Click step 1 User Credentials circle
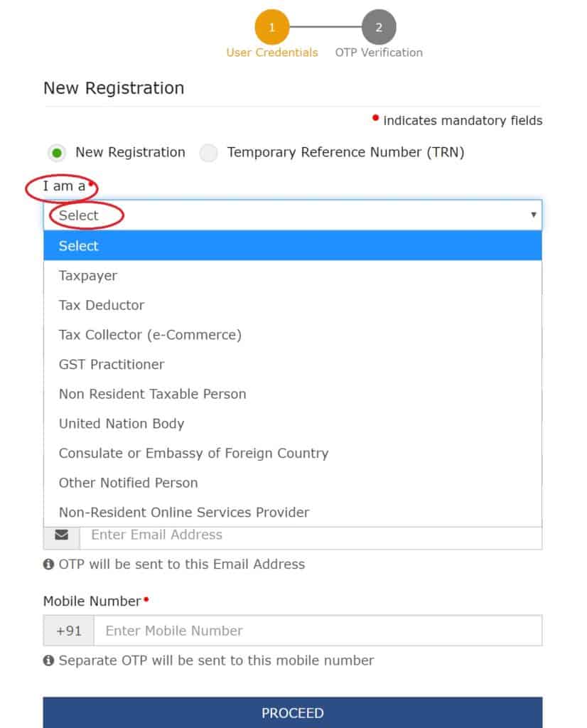Screen dimensions: 587x728 (272, 27)
